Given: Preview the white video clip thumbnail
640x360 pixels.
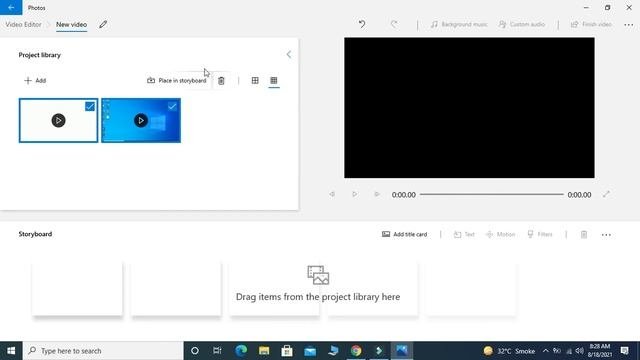Looking at the screenshot, I should coord(58,120).
